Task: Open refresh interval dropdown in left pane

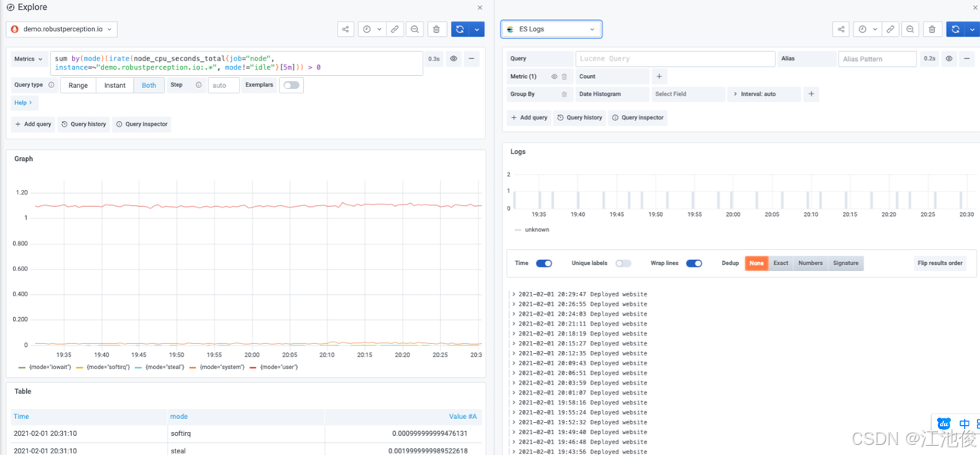Action: 477,29
